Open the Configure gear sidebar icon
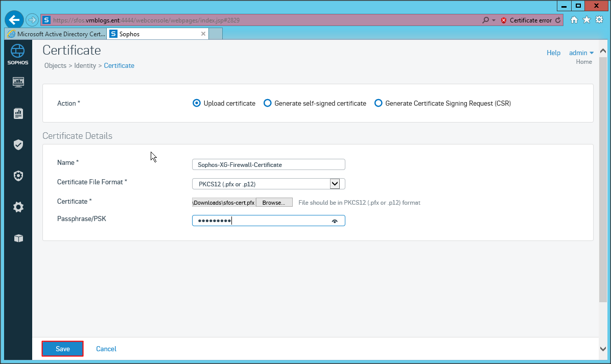This screenshot has height=364, width=611. tap(18, 207)
